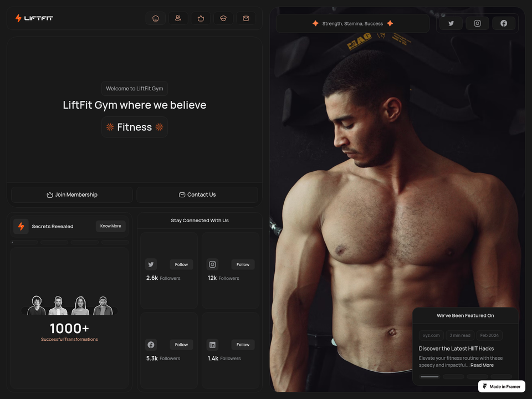
Task: Click 'Discover the Latest HIIT Hacks' title
Action: 456,349
